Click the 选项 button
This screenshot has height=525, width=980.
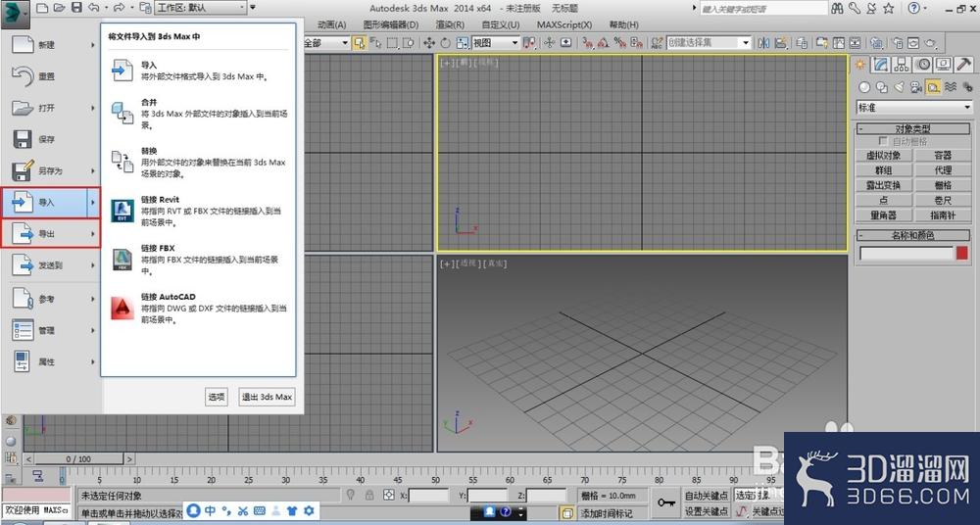click(x=217, y=397)
